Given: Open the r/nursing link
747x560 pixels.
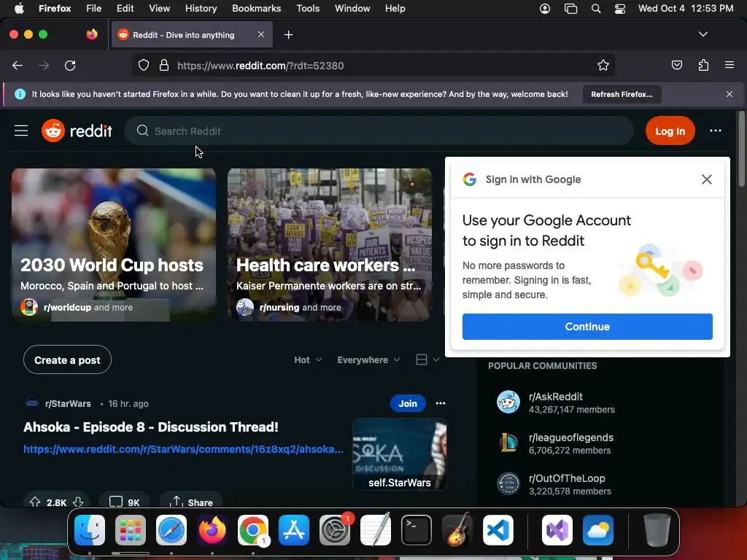Looking at the screenshot, I should (279, 308).
